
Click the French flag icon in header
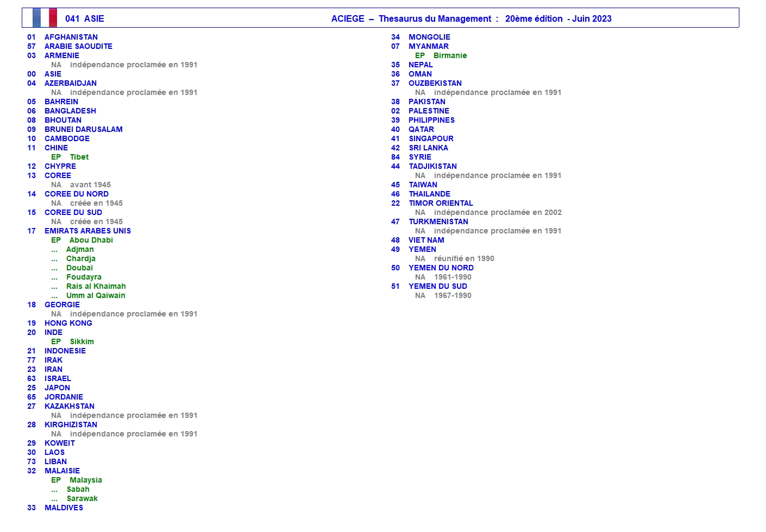(x=45, y=18)
